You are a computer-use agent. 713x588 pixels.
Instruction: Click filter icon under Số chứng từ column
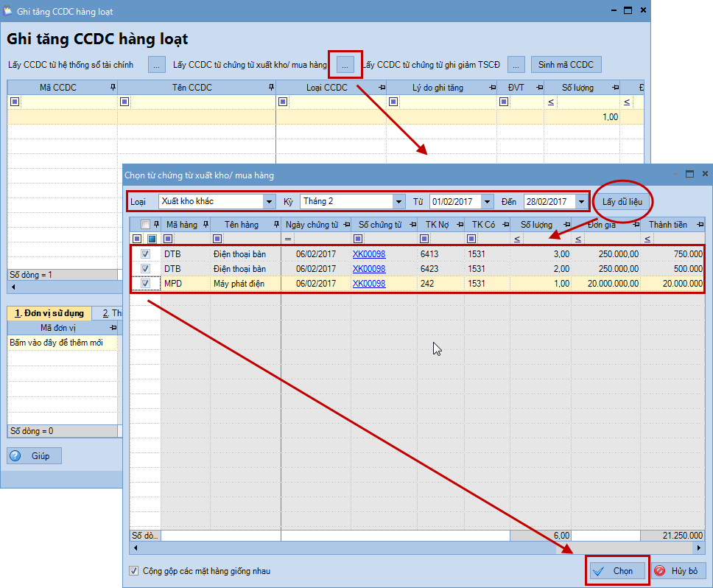tap(358, 239)
